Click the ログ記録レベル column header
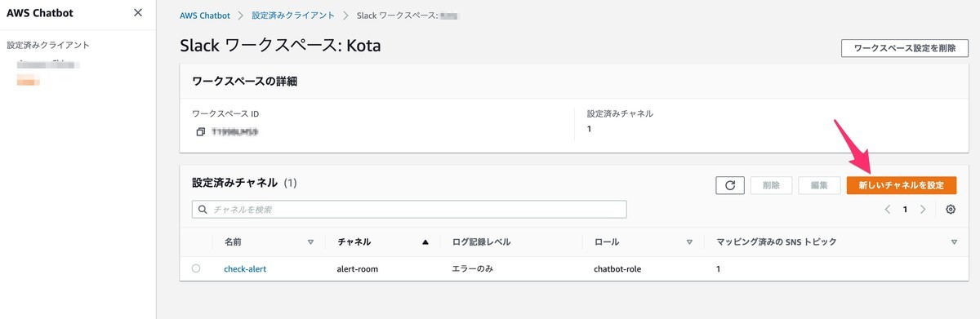Image resolution: width=980 pixels, height=319 pixels. (481, 242)
